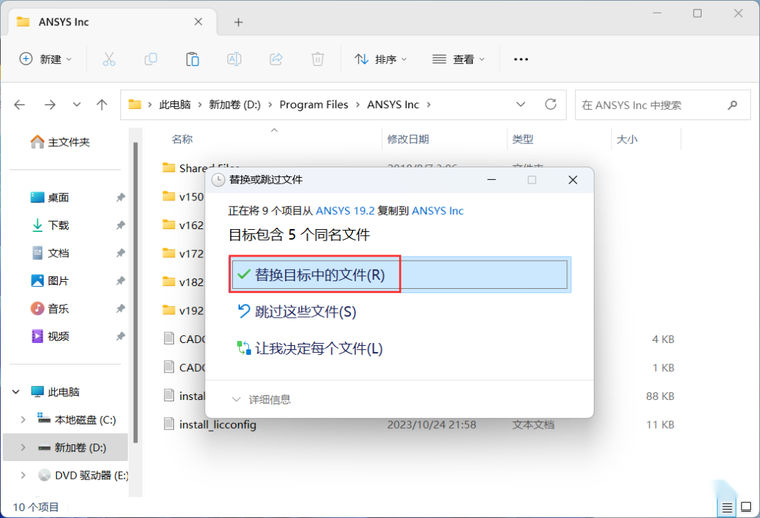
Task: Select the v182 folder
Action: (x=183, y=282)
